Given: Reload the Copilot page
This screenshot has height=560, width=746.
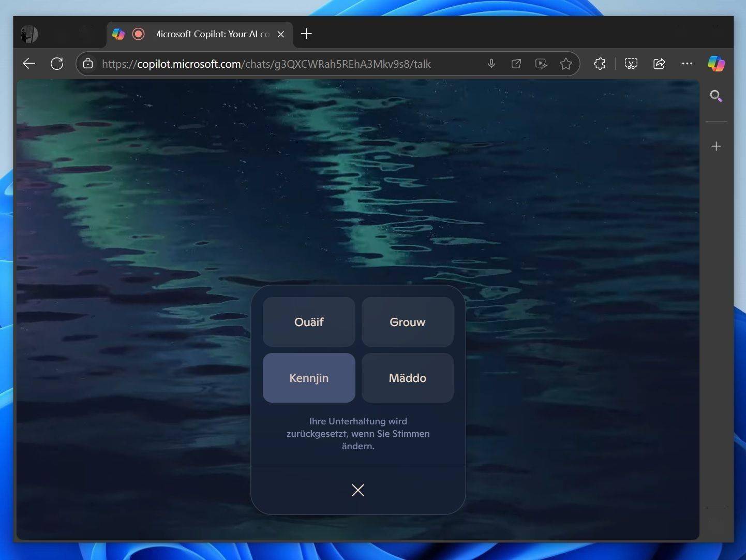Looking at the screenshot, I should coord(57,64).
